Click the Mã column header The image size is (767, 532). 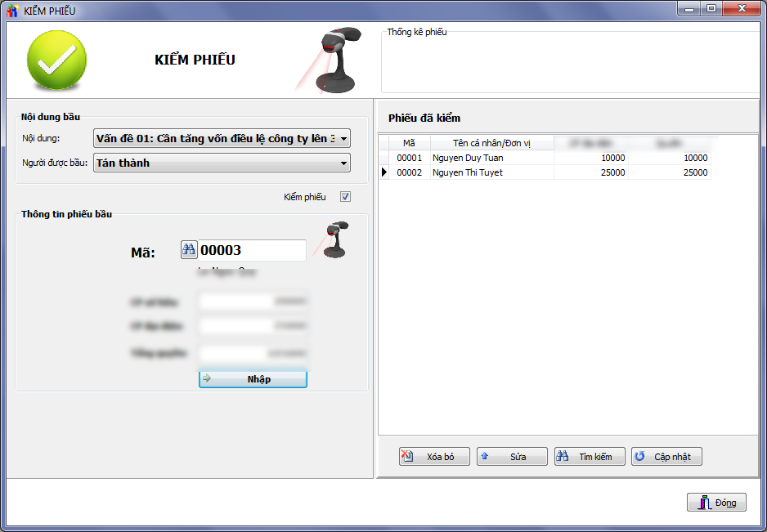pyautogui.click(x=409, y=143)
